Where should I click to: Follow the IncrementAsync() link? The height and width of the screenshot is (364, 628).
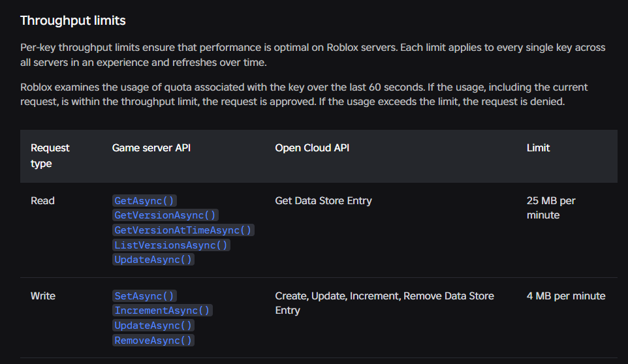(162, 311)
